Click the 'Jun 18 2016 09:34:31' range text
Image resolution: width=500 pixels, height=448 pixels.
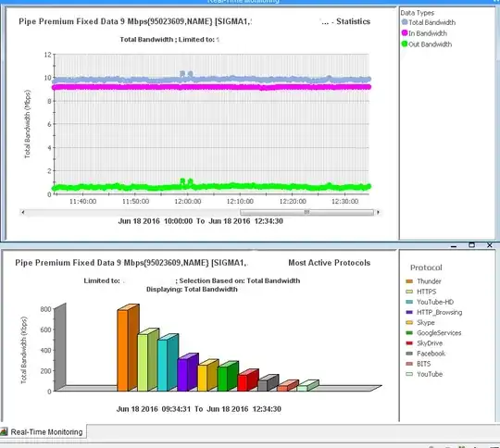click(154, 409)
